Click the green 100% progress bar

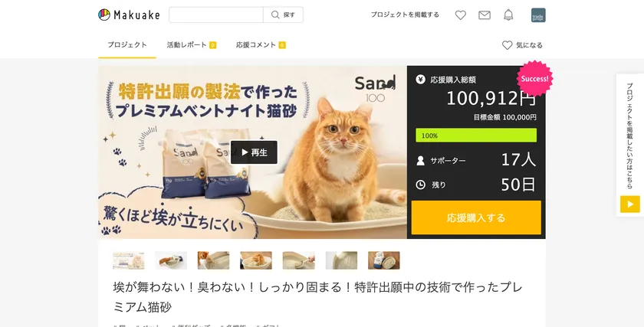click(476, 136)
